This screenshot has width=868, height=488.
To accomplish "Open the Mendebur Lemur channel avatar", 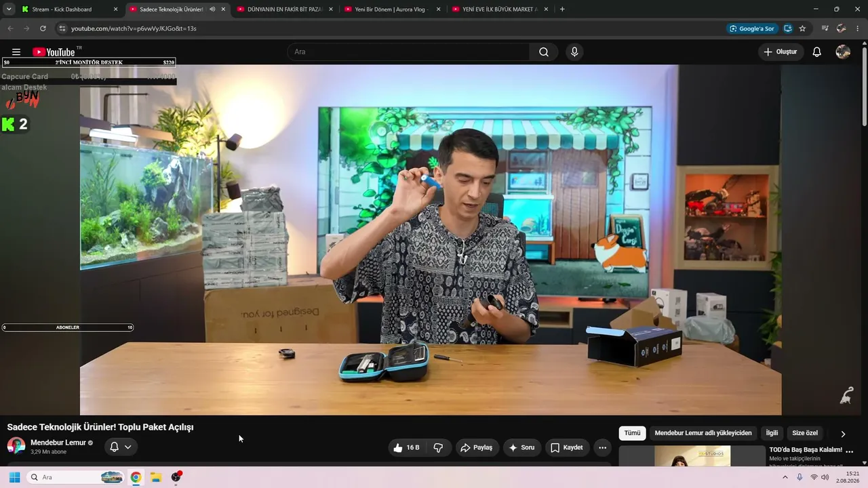I will click(x=16, y=446).
